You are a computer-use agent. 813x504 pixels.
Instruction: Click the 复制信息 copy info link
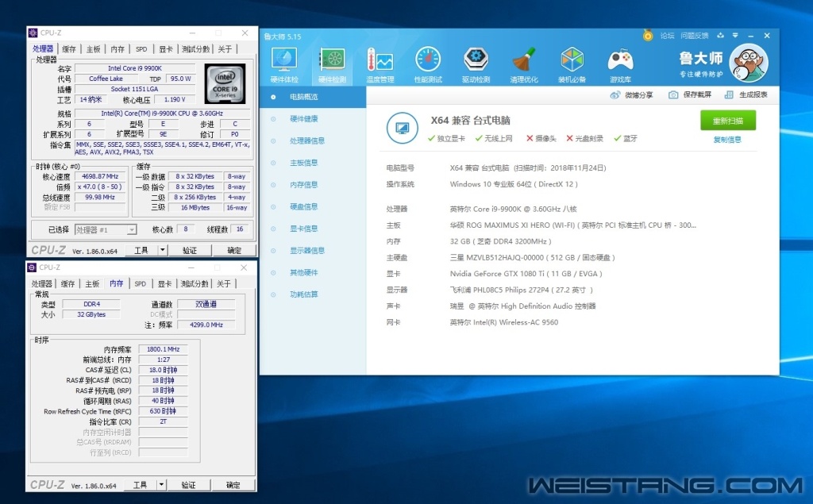click(727, 140)
